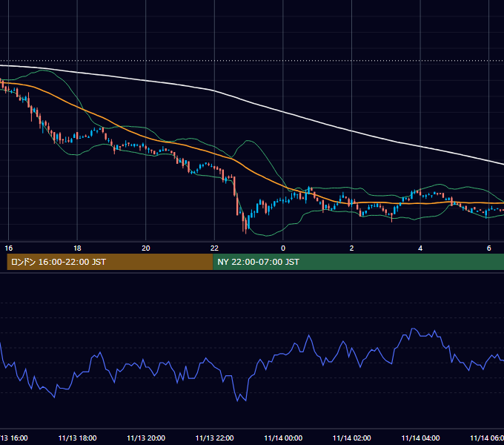Click the hour 20 axis label
504x445 pixels.
[x=146, y=248]
